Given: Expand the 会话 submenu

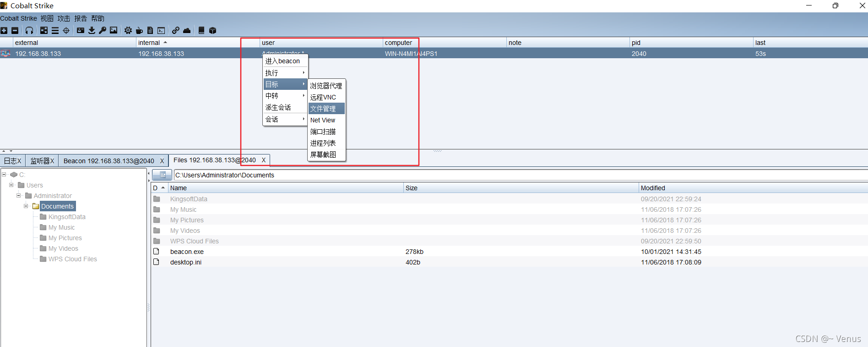Looking at the screenshot, I should coord(285,119).
